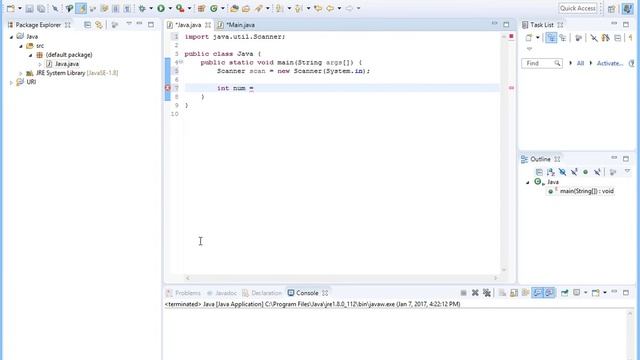The height and width of the screenshot is (360, 640).
Task: Select main(String[]) : void in Outline
Action: point(587,191)
